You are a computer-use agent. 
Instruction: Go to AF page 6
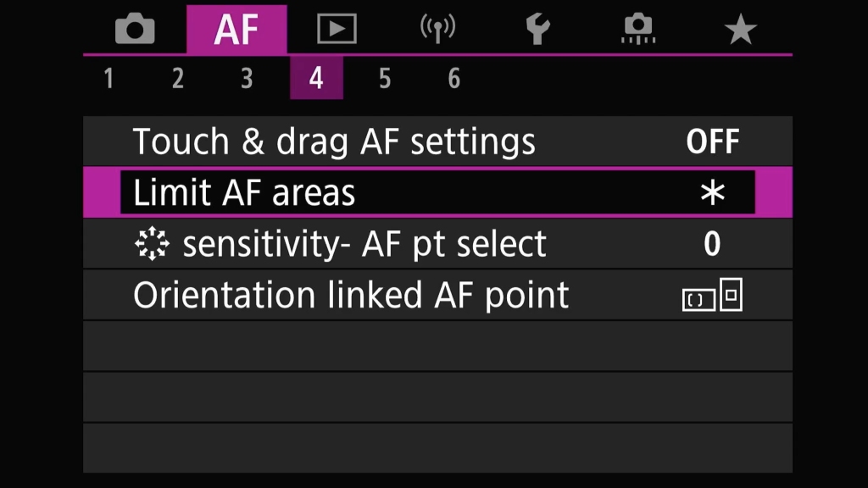pyautogui.click(x=454, y=78)
